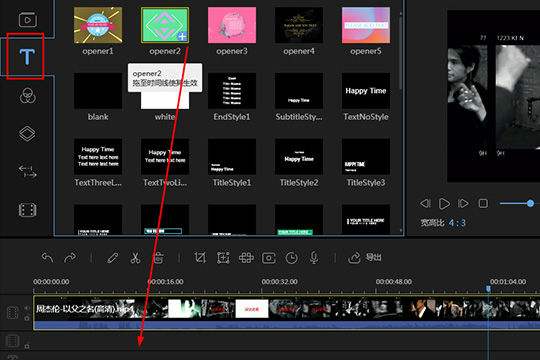Change the 4:3 aspect ratio setting
The height and width of the screenshot is (360, 540).
coord(457,223)
